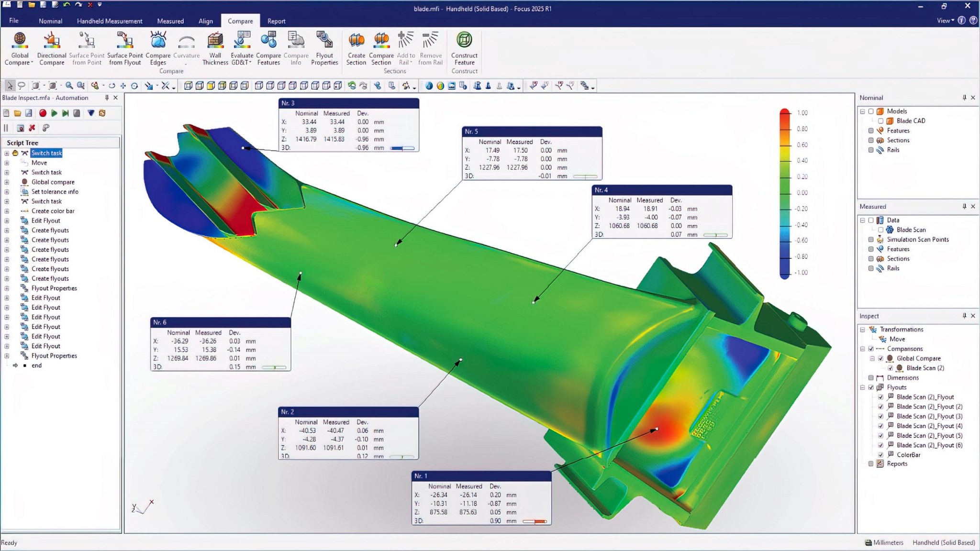Viewport: 980px width, 551px height.
Task: Select the Construct Feature tool
Action: 464,48
